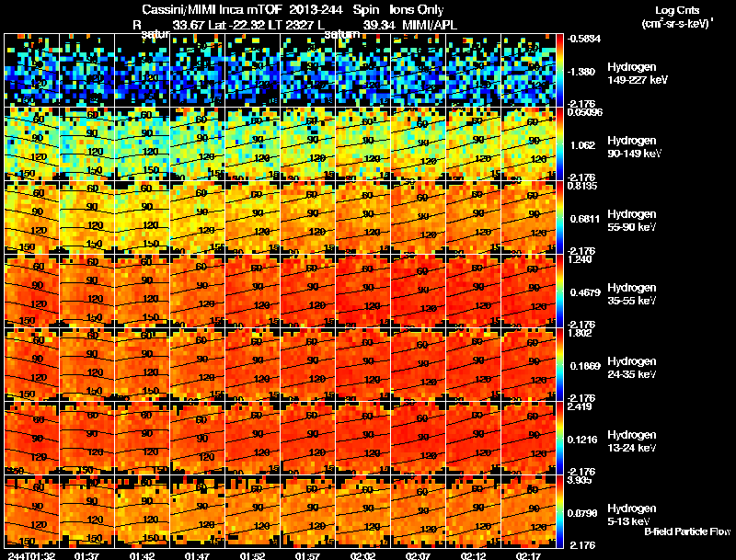Click the 01:57 panel in the 90-149 keV row

tap(308, 143)
